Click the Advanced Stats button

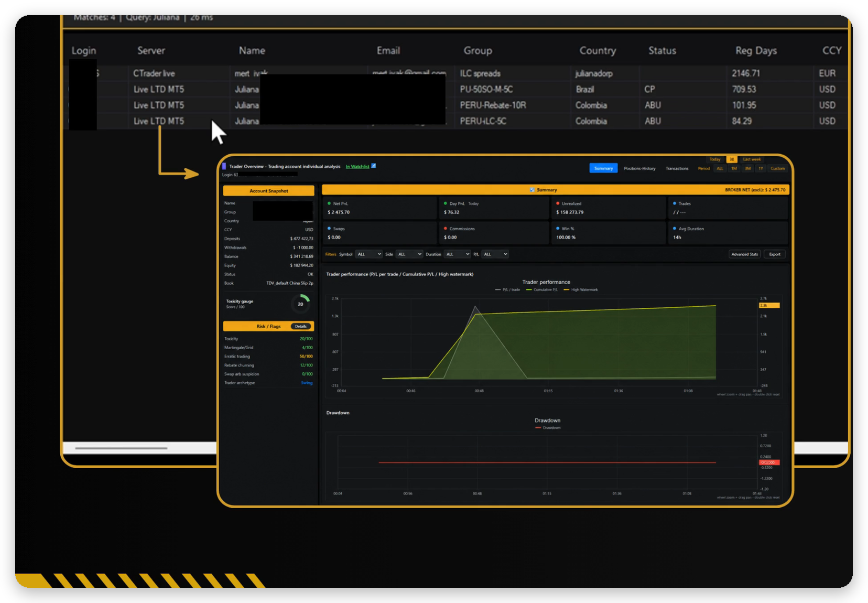(x=744, y=254)
